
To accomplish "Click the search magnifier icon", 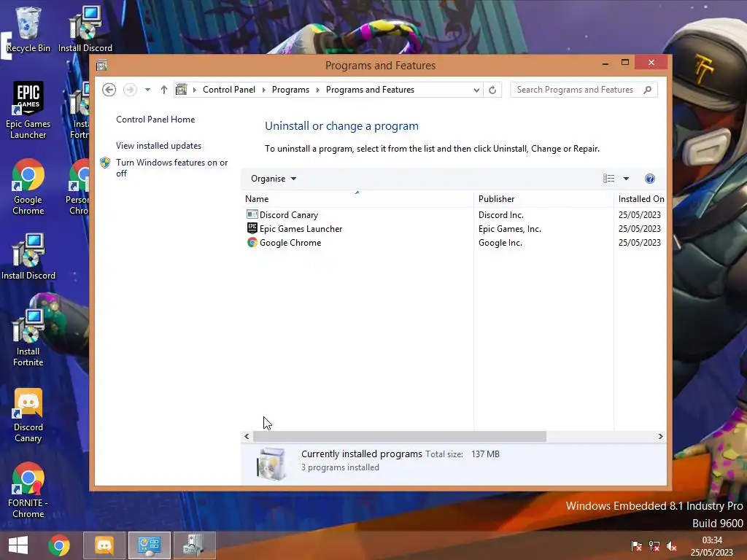I will 647,90.
